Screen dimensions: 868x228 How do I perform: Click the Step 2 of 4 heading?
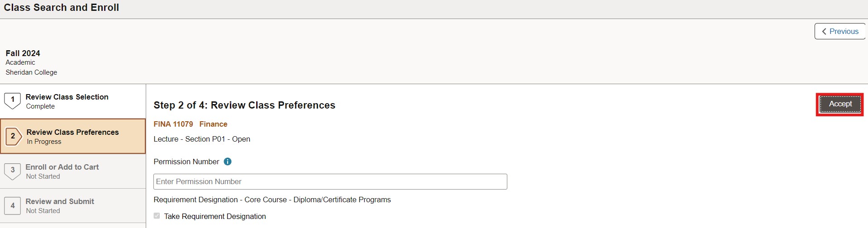coord(244,105)
